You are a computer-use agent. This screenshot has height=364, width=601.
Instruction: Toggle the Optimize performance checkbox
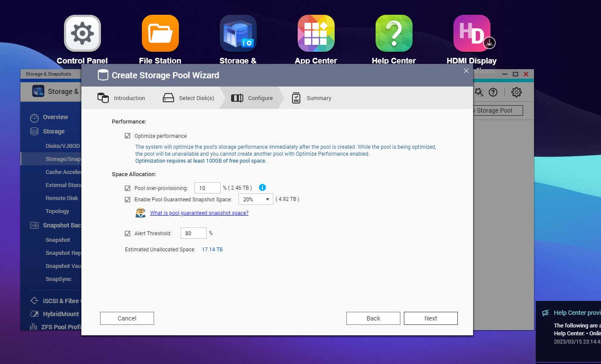128,136
